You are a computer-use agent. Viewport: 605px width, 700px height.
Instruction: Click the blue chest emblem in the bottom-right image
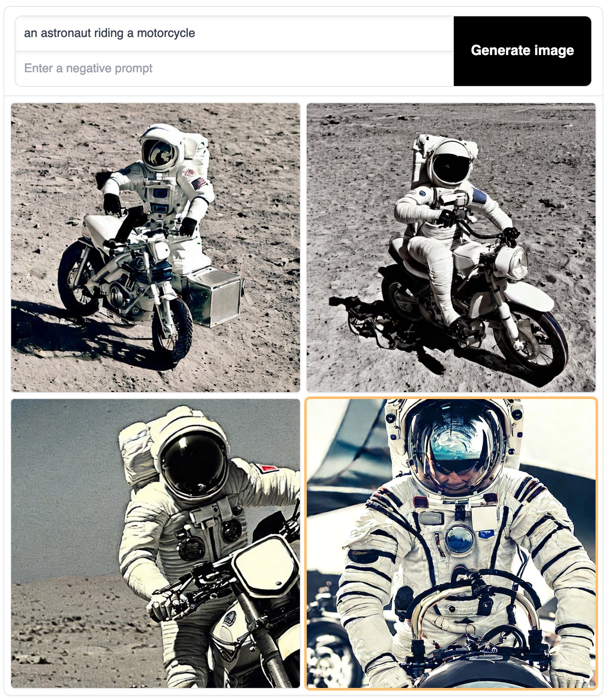click(x=460, y=539)
